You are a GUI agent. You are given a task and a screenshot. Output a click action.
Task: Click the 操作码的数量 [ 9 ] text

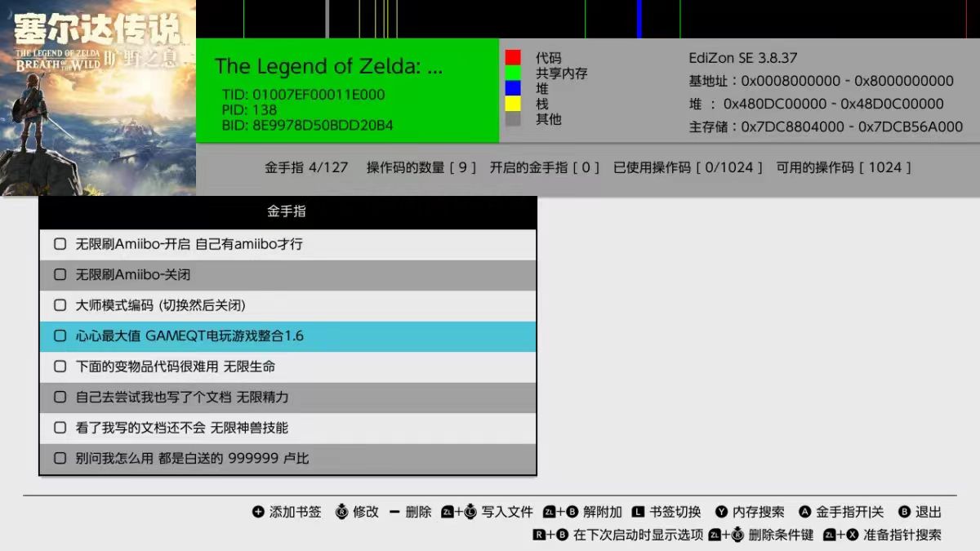point(421,167)
